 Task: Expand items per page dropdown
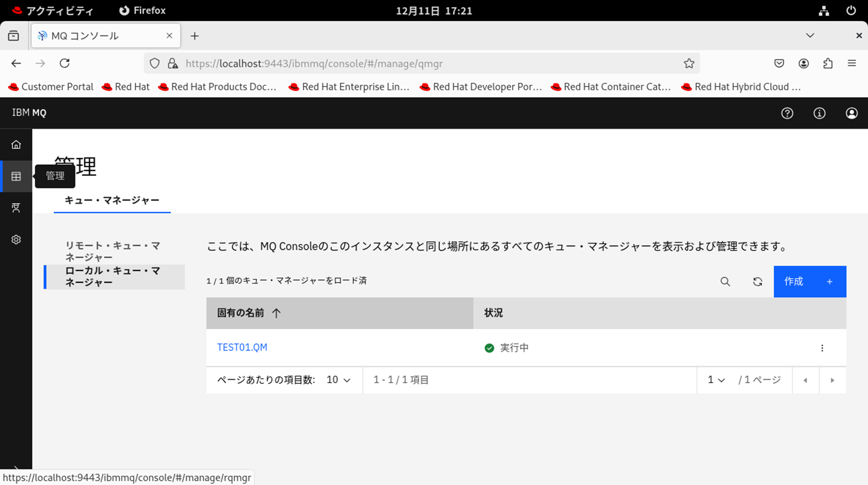click(x=338, y=380)
